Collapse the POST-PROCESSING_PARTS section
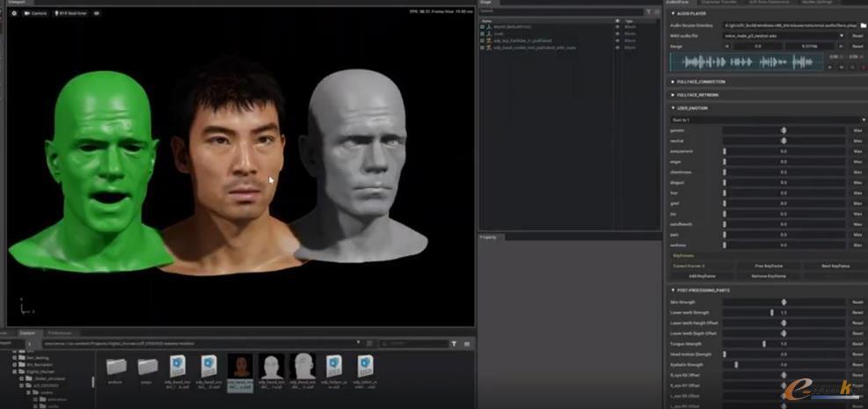The image size is (868, 409). (673, 290)
